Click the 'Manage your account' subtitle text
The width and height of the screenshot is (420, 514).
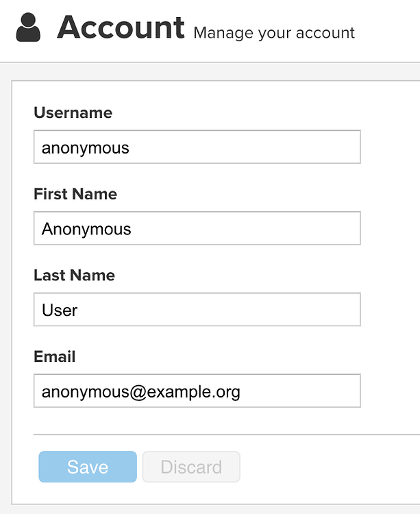click(x=274, y=33)
